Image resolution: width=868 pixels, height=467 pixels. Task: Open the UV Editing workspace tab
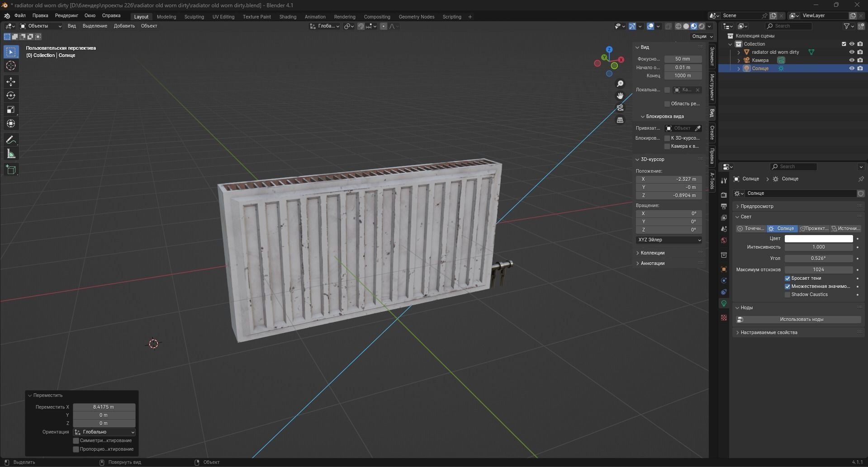(223, 17)
